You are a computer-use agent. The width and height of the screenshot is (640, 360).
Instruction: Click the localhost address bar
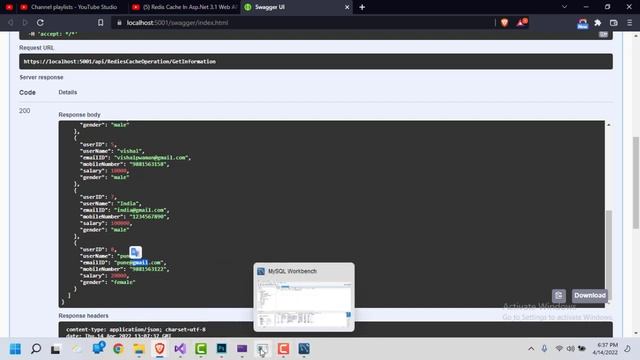pyautogui.click(x=302, y=23)
